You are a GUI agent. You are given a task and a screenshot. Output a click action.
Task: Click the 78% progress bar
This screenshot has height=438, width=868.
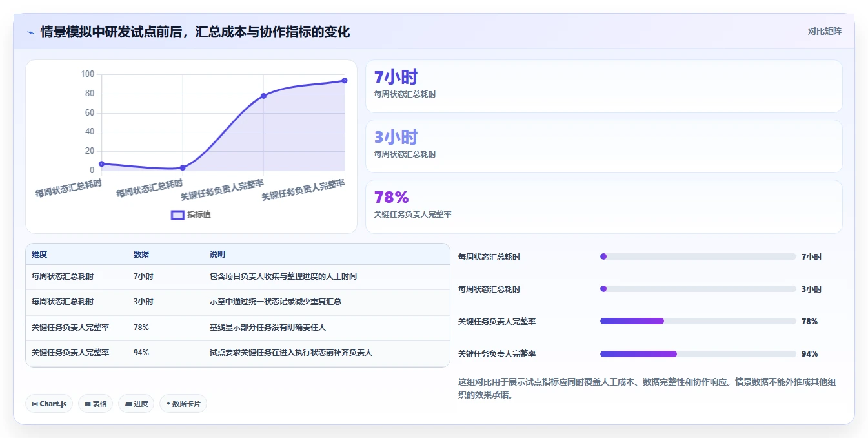point(698,321)
